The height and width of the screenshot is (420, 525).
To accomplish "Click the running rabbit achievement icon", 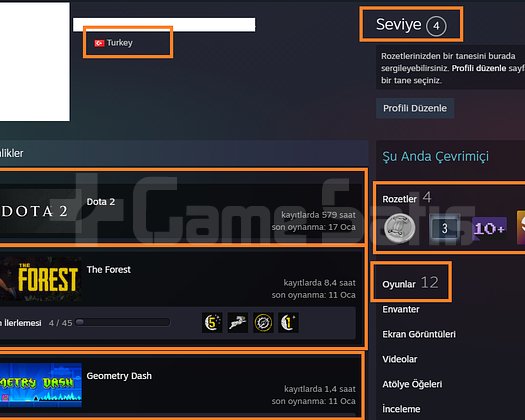I will point(238,323).
